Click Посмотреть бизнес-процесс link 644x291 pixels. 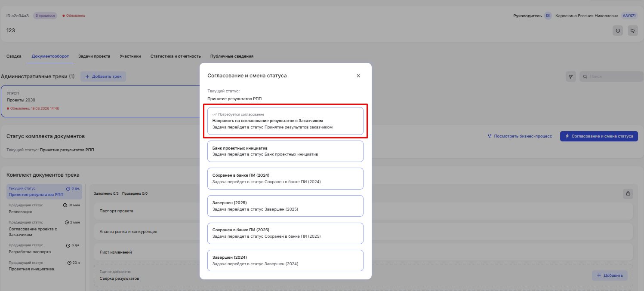click(x=520, y=136)
